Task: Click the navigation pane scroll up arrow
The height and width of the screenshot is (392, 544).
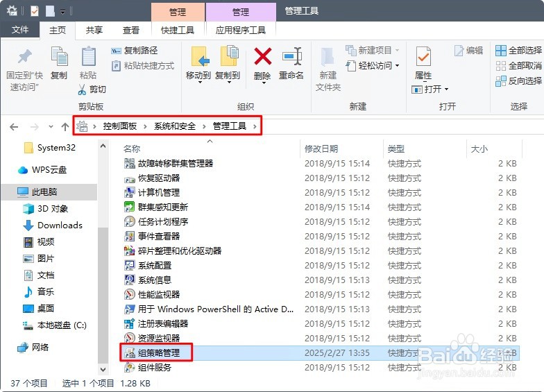Action: (103, 146)
